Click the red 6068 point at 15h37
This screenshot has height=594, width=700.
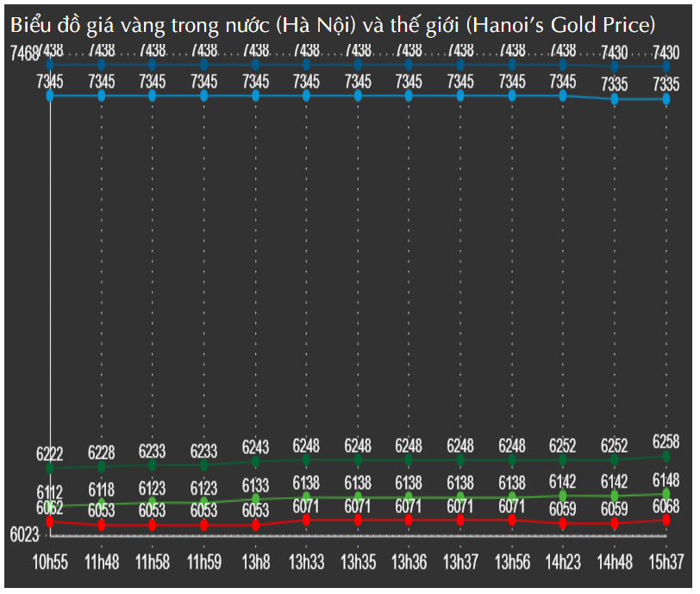coord(666,520)
